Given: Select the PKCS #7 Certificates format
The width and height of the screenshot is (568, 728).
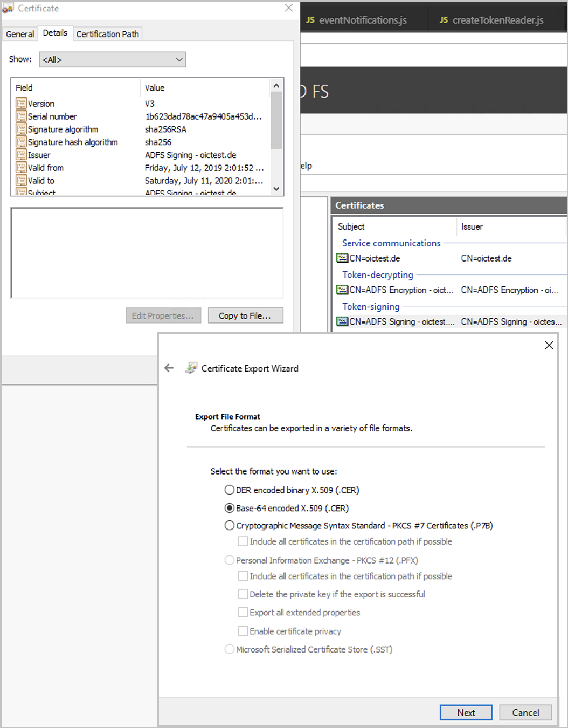Looking at the screenshot, I should point(229,525).
